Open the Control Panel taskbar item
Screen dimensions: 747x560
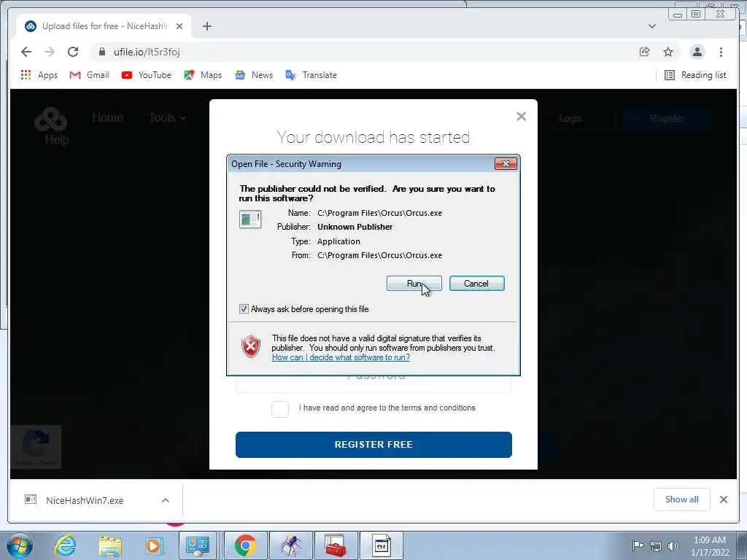197,545
